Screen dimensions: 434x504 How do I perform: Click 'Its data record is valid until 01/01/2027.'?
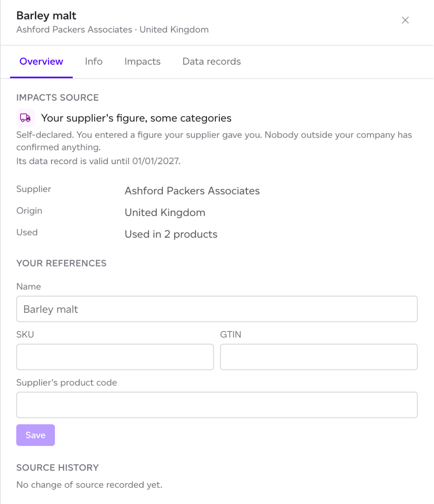pyautogui.click(x=98, y=161)
